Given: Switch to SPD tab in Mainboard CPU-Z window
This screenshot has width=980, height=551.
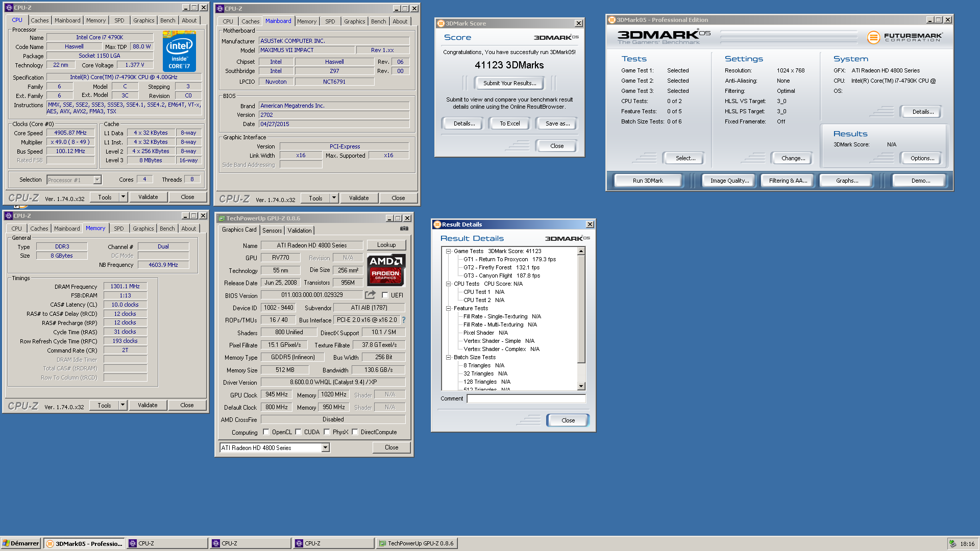Looking at the screenshot, I should tap(330, 21).
